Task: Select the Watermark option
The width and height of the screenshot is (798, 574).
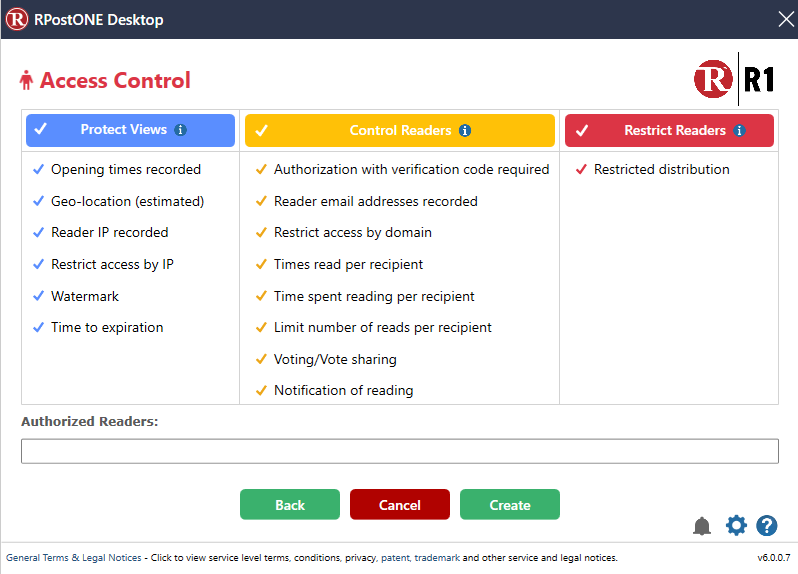Action: click(84, 296)
